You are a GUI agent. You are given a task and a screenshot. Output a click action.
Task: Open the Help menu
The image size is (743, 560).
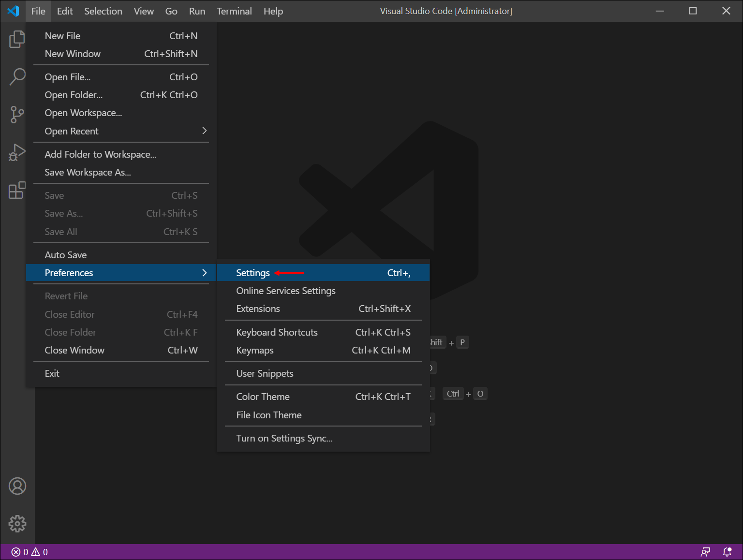273,11
